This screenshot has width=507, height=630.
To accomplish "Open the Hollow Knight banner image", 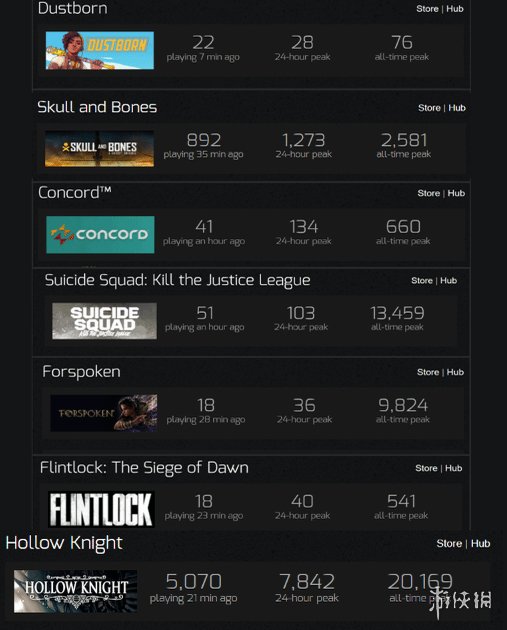I will (x=76, y=591).
